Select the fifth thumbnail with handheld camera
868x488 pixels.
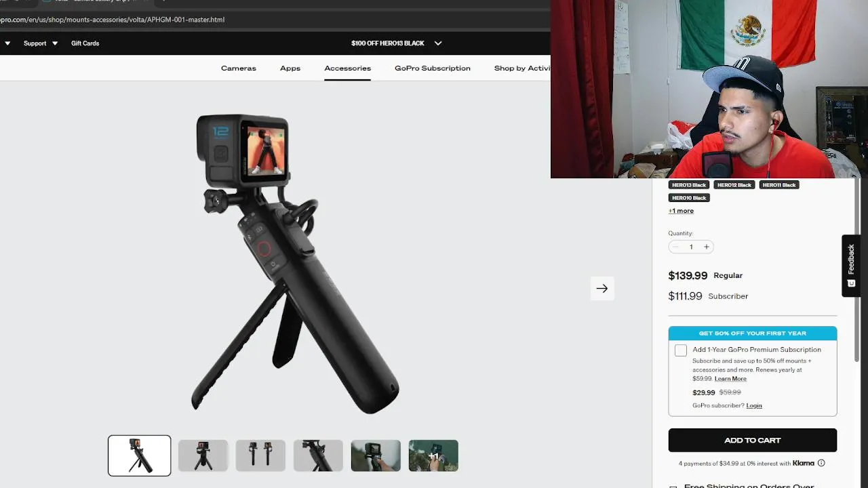[376, 455]
